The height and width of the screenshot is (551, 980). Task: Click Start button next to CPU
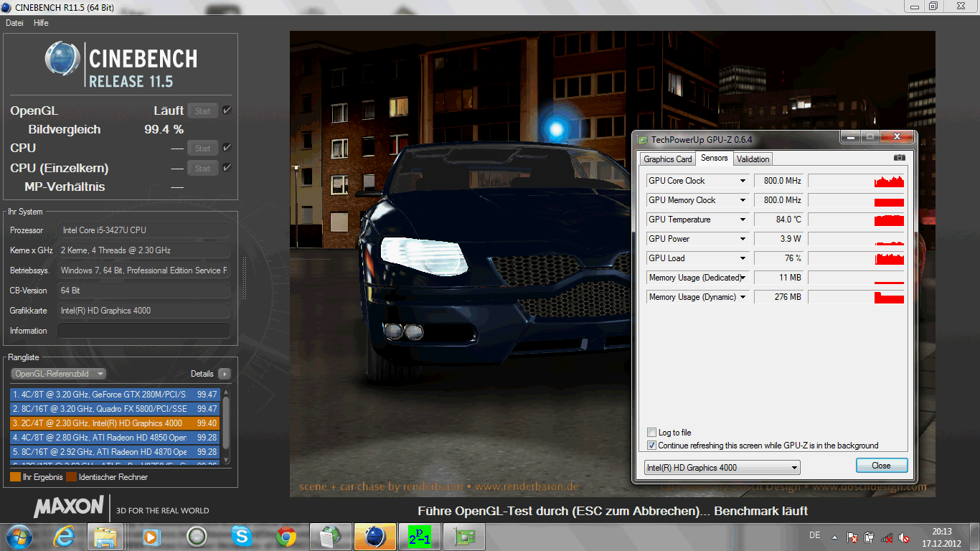[x=203, y=148]
